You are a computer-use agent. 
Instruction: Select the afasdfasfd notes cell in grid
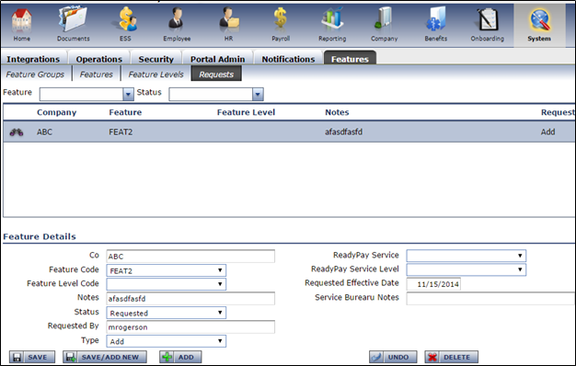[x=343, y=132]
